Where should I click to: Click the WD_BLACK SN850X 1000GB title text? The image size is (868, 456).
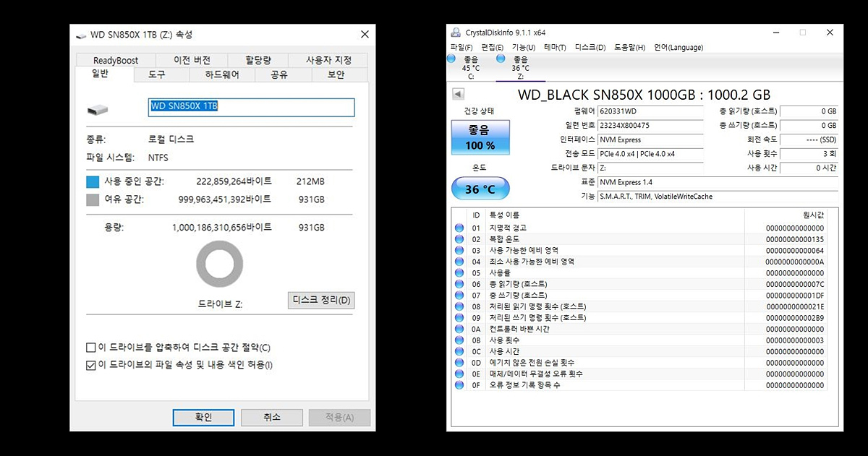coord(644,95)
